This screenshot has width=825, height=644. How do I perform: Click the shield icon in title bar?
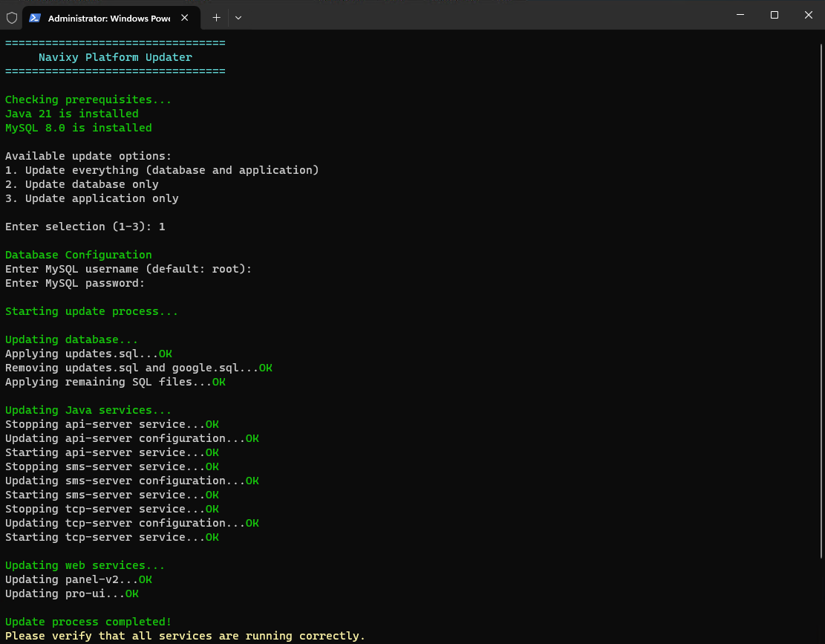click(12, 18)
